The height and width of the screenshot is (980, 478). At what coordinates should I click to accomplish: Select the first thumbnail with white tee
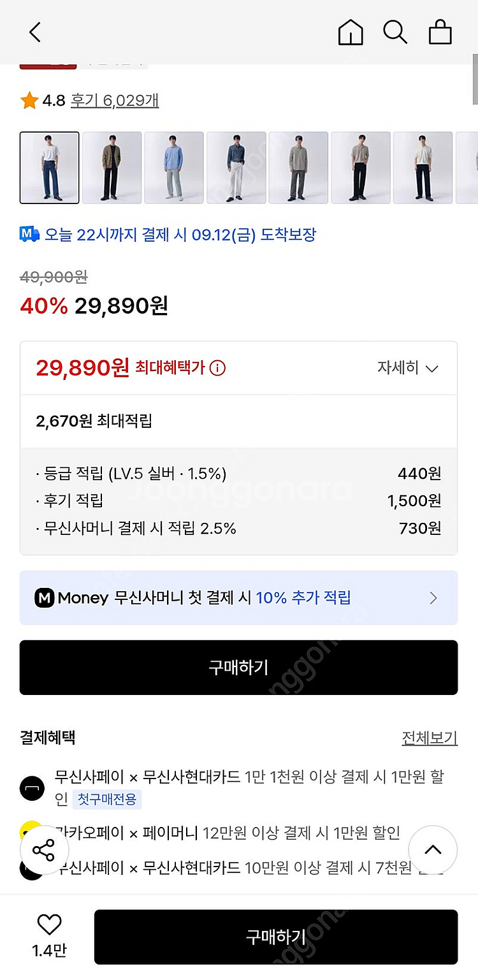50,168
